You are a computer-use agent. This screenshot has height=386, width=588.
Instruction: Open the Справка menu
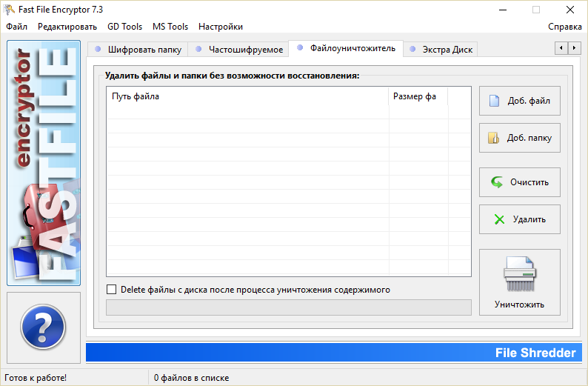click(565, 27)
